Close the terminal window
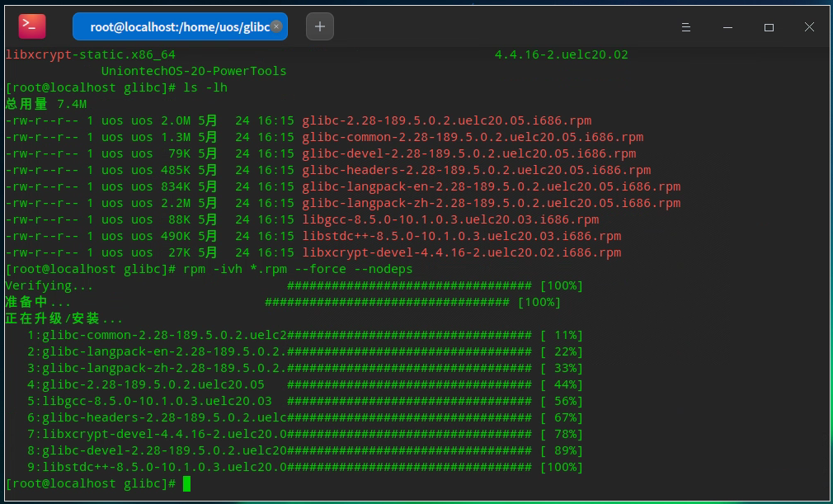833x504 pixels. point(809,27)
